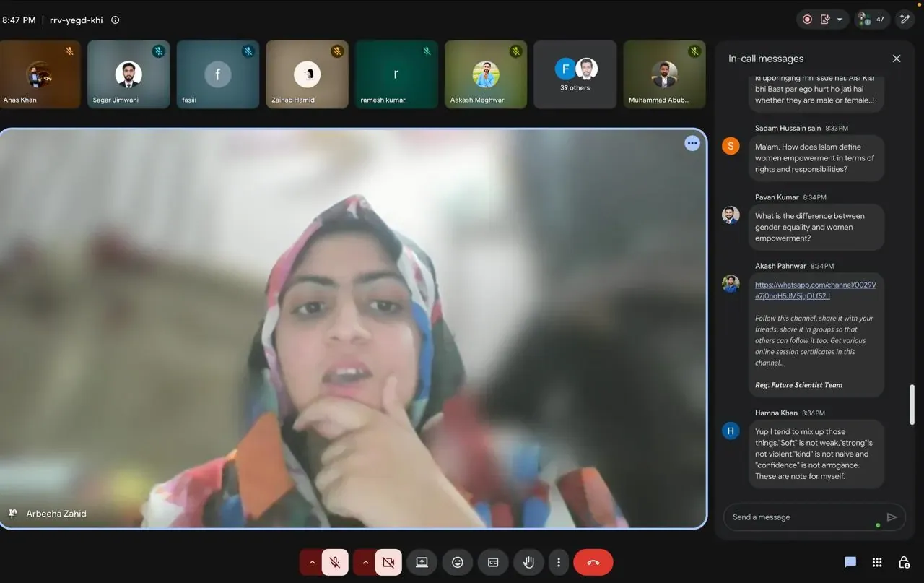Open more options three-dot menu
Viewport: 924px width, 583px height.
click(x=558, y=562)
